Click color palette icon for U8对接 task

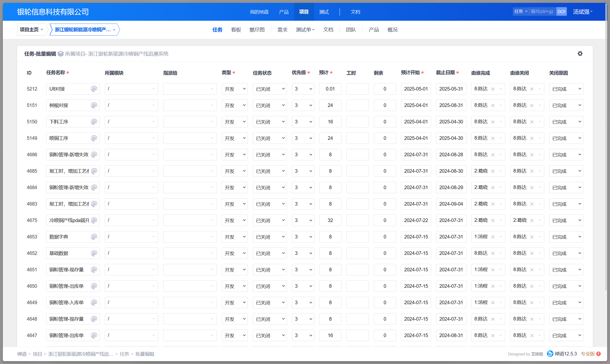[94, 89]
